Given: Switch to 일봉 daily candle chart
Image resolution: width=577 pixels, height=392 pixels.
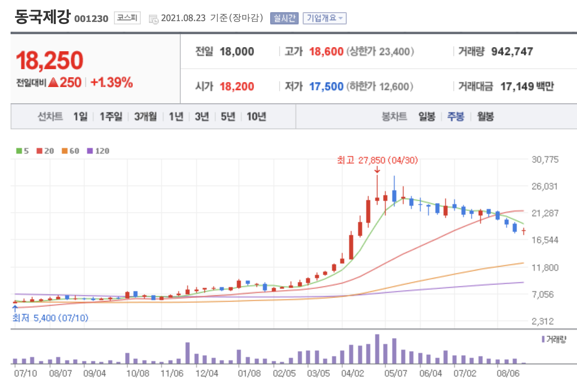Looking at the screenshot, I should coord(427,117).
